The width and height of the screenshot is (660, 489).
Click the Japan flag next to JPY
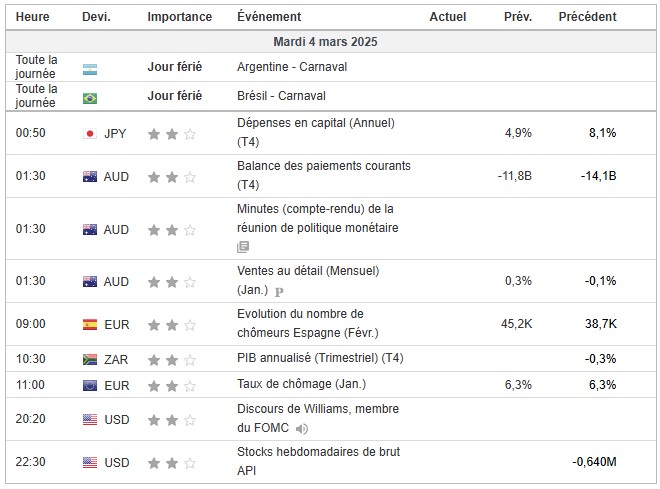point(90,133)
